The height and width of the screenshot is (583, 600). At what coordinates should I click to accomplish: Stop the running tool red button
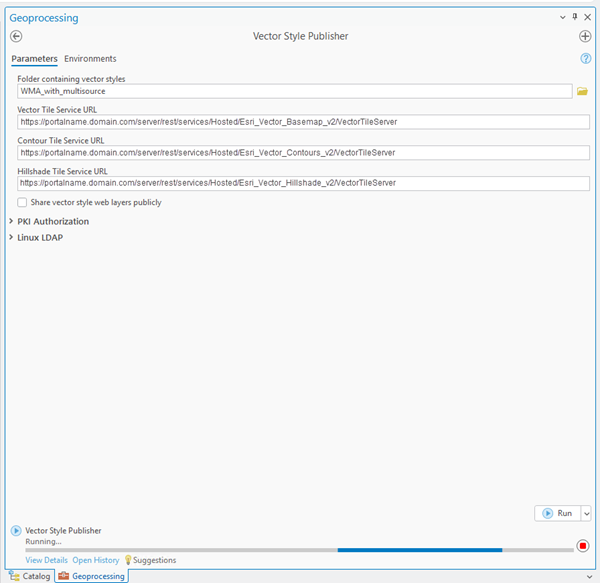[x=583, y=546]
